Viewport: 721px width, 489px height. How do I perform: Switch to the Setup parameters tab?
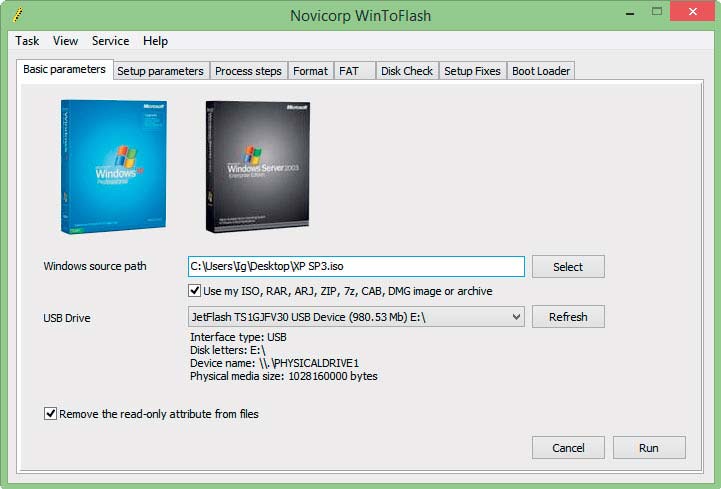tap(160, 71)
